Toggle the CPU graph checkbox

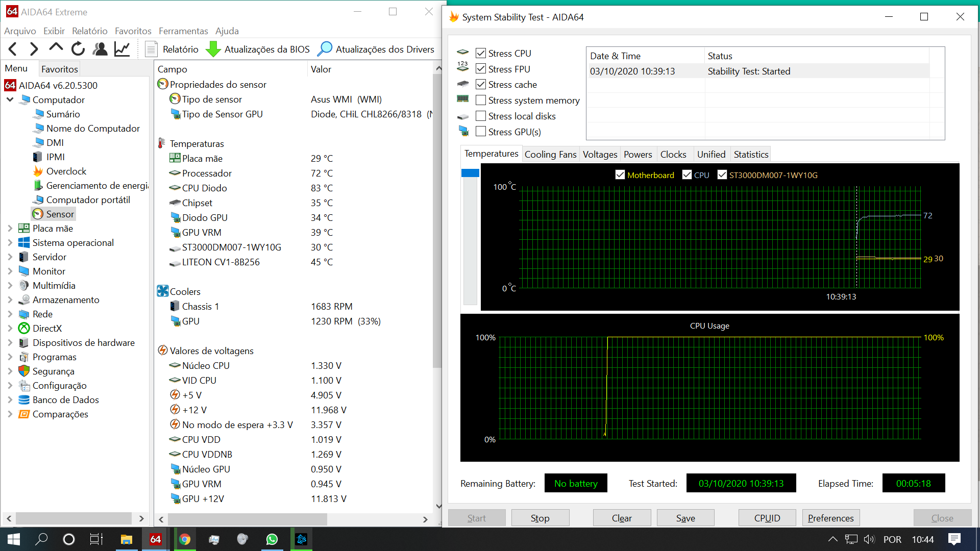687,175
